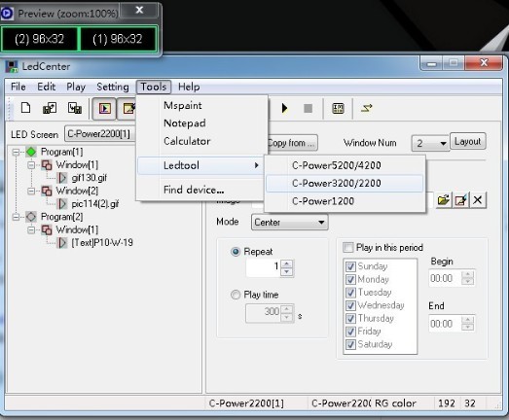
Task: Click the New file toolbar icon
Action: click(25, 108)
